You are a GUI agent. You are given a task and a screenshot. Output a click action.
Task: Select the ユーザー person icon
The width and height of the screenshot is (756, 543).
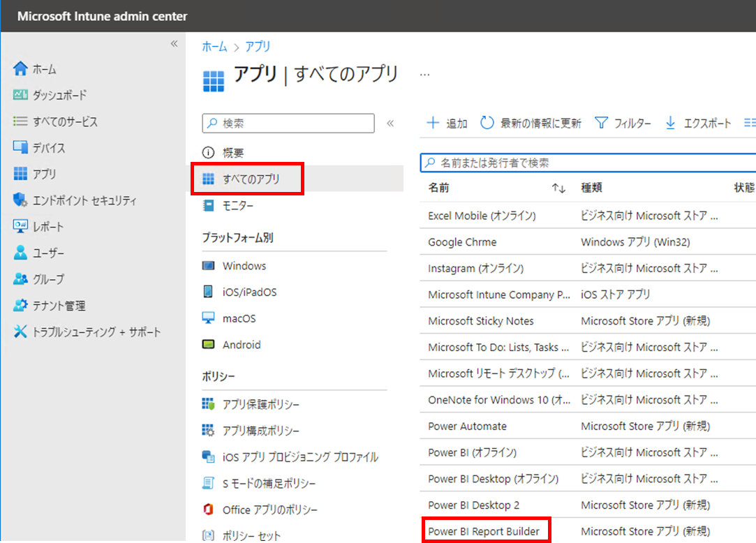[x=20, y=252]
